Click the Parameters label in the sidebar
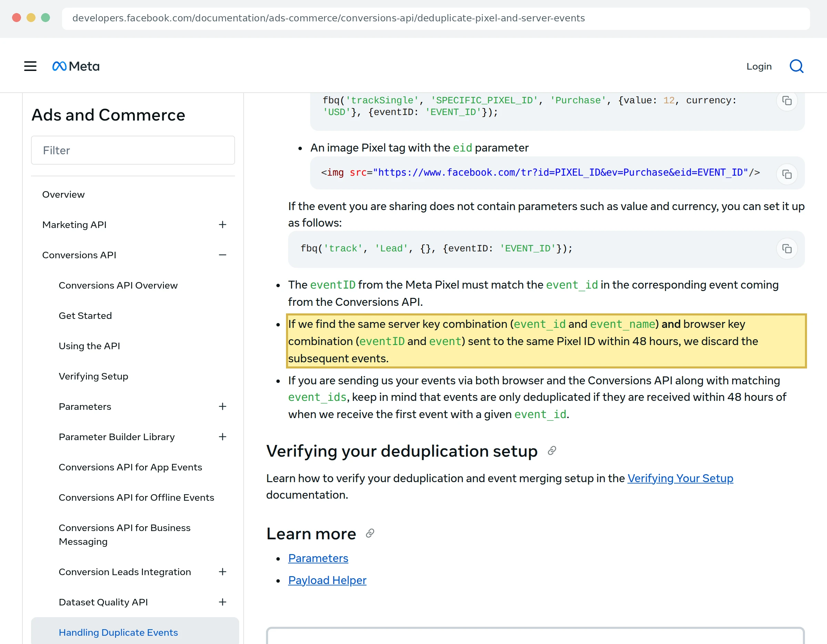 point(85,406)
